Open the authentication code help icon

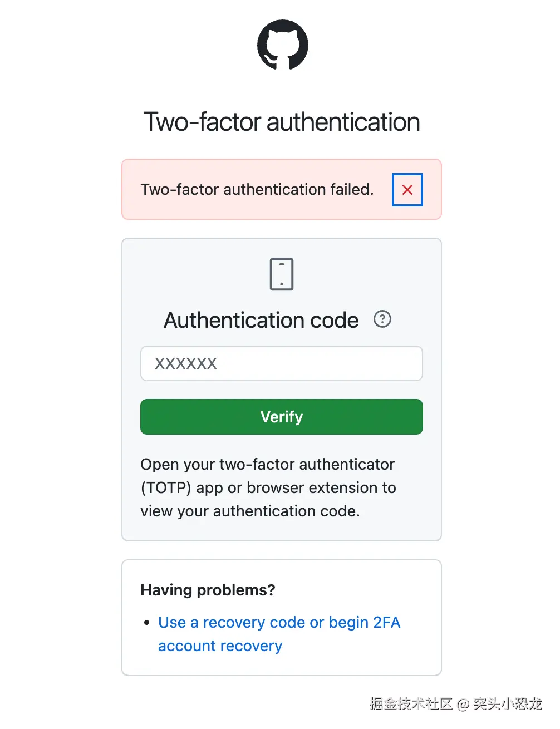(x=382, y=319)
